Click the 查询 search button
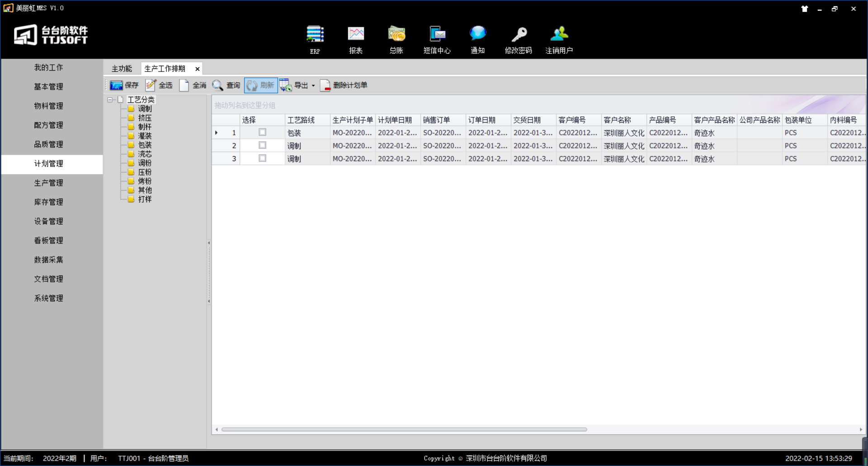The width and height of the screenshot is (868, 466). tap(226, 85)
